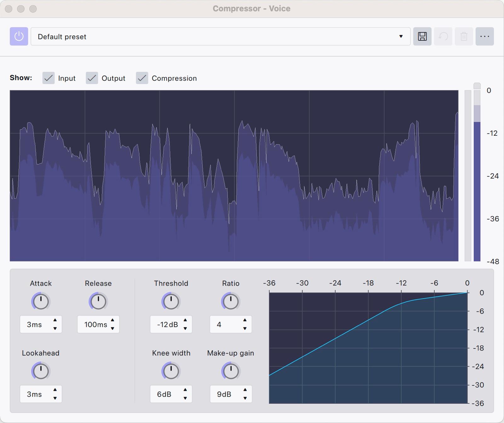This screenshot has height=423, width=504.
Task: Click the Ratio knob
Action: point(231,301)
